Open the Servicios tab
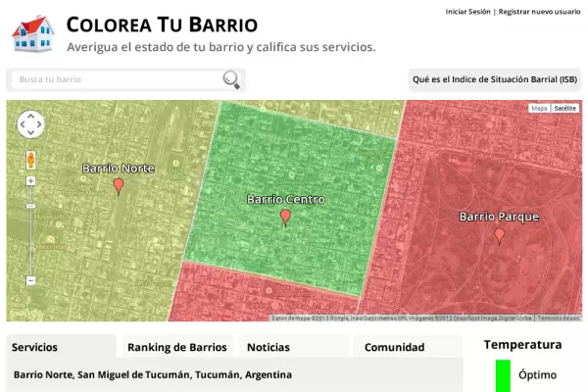This screenshot has width=588, height=392. pos(61,347)
